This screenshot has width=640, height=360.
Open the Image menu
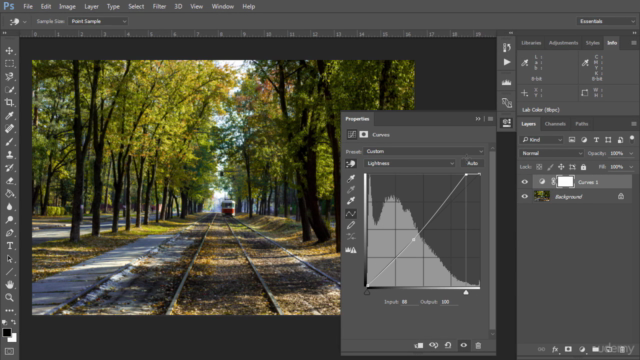[x=67, y=7]
